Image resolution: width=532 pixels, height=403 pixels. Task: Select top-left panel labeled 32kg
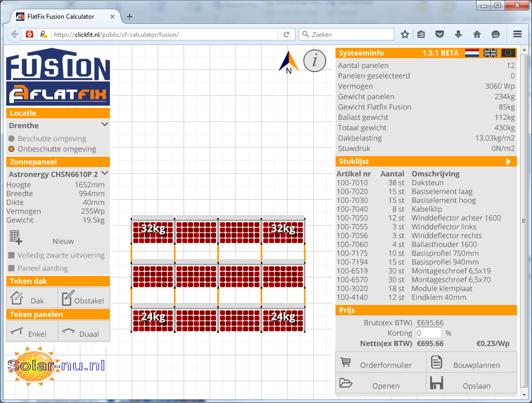tap(153, 232)
